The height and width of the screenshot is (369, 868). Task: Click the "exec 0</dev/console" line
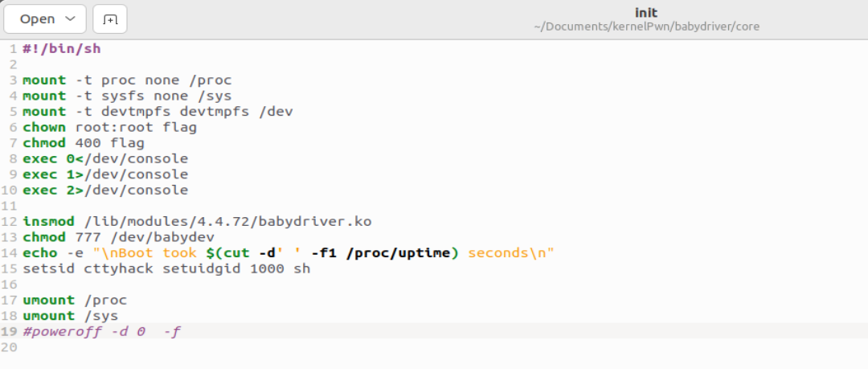(105, 158)
